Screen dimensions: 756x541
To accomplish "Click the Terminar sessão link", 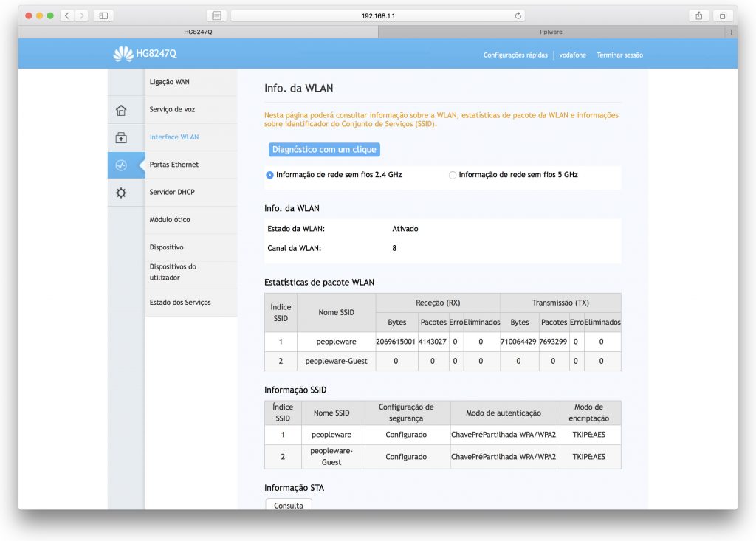I will tap(619, 55).
